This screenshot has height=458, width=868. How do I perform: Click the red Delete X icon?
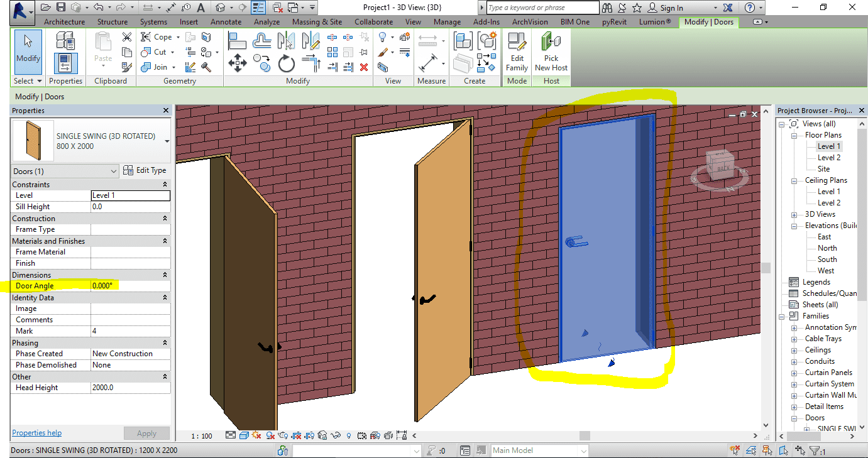point(364,67)
